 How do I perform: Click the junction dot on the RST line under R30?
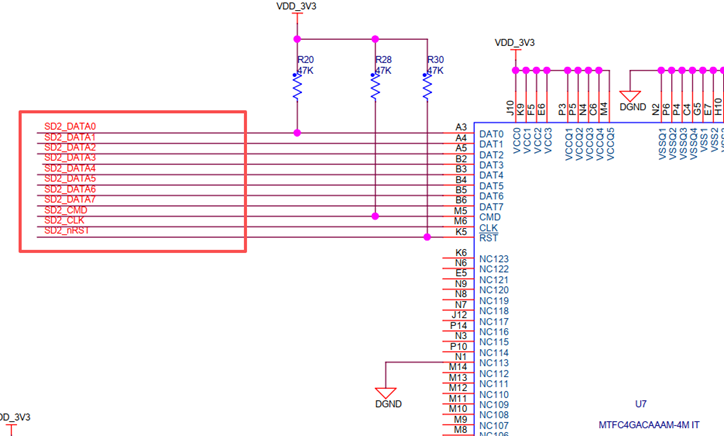pyautogui.click(x=427, y=237)
